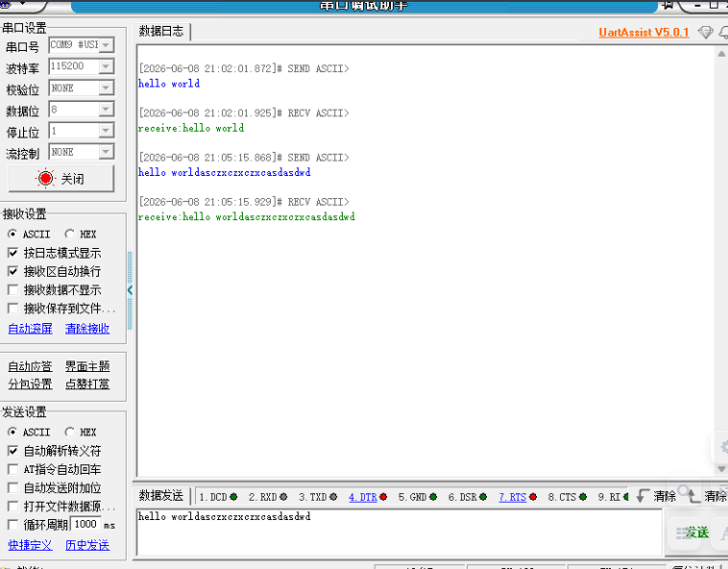Select ASCII send mode
This screenshot has width=728, height=569.
coord(12,432)
